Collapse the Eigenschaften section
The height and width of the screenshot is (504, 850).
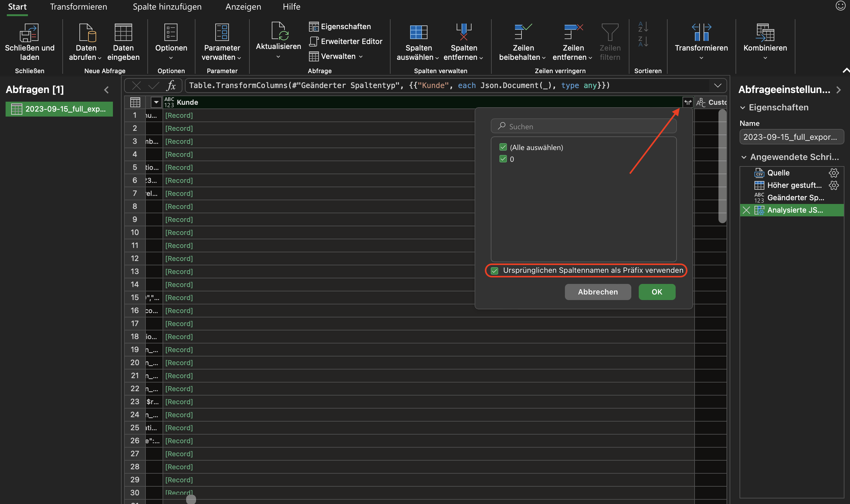[x=743, y=108]
